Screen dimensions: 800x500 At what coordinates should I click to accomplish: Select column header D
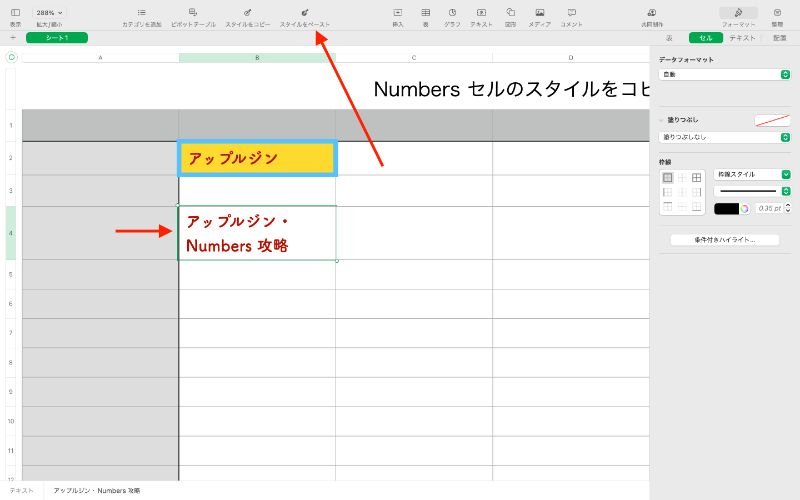570,58
